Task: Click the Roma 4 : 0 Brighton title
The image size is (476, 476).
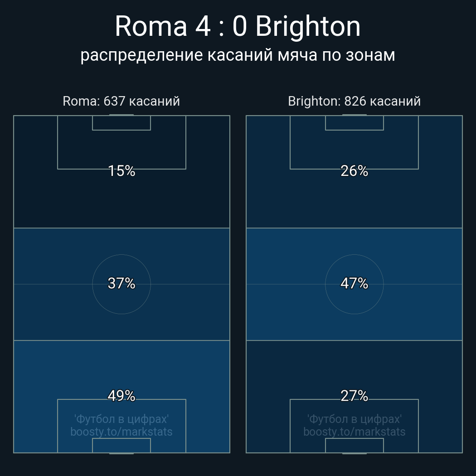Action: point(238,26)
